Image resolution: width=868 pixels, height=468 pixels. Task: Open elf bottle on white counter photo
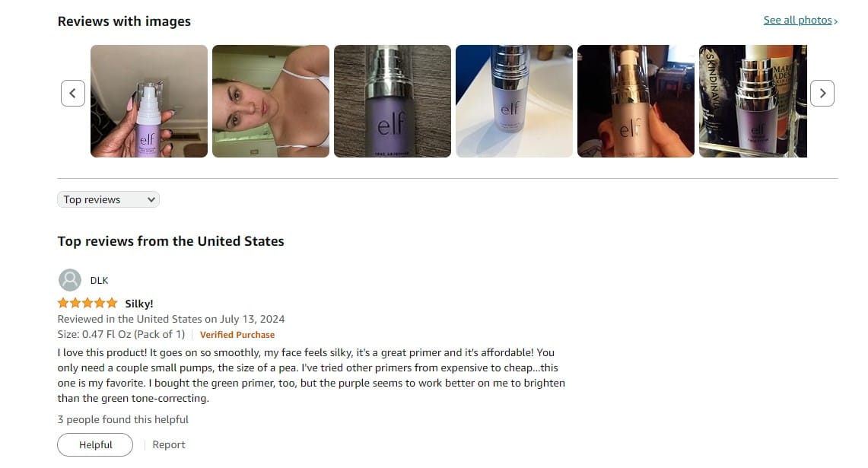(514, 101)
